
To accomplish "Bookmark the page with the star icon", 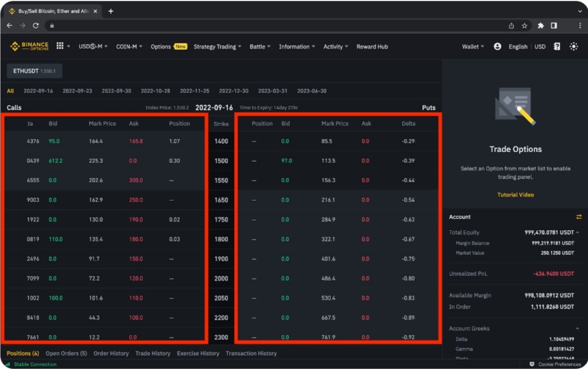I will 525,25.
